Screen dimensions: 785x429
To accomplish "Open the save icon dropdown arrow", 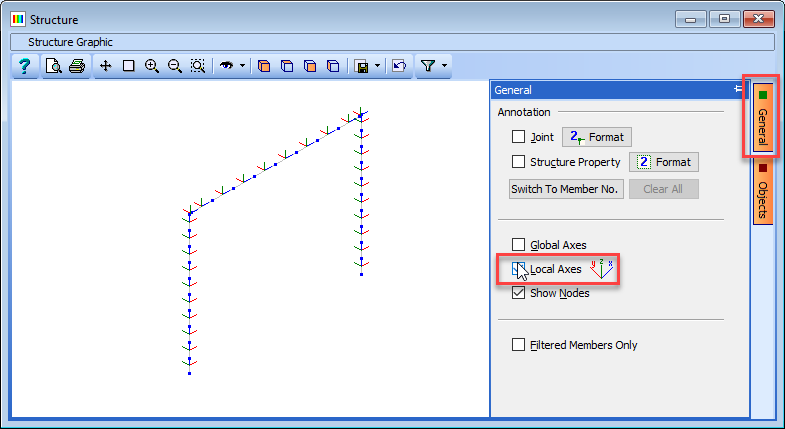I will click(x=377, y=66).
